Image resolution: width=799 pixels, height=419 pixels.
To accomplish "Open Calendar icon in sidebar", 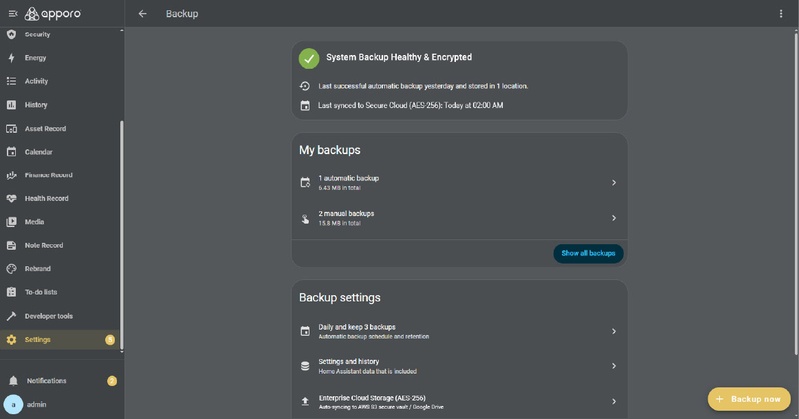I will click(x=11, y=152).
